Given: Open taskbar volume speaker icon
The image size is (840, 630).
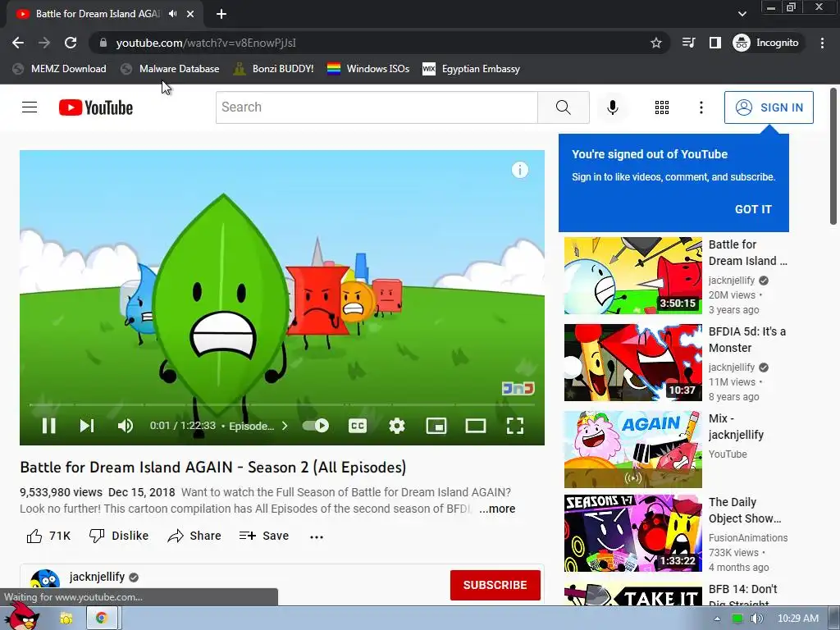Looking at the screenshot, I should pos(756,619).
